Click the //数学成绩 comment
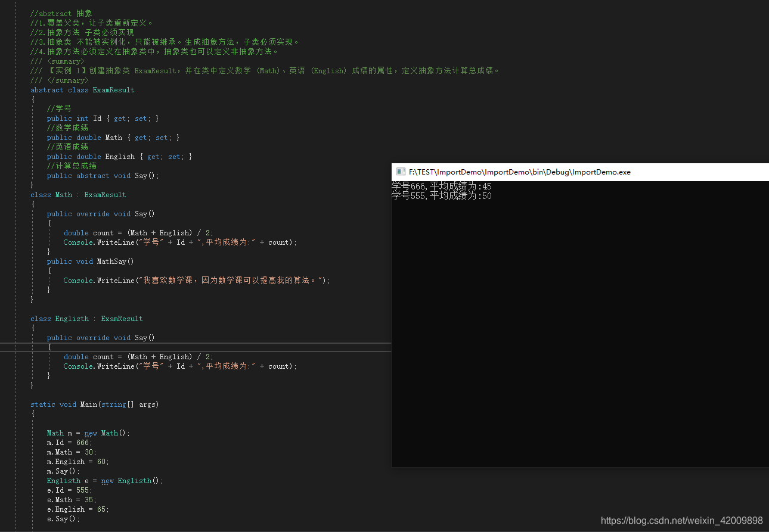This screenshot has width=769, height=532. pyautogui.click(x=67, y=127)
